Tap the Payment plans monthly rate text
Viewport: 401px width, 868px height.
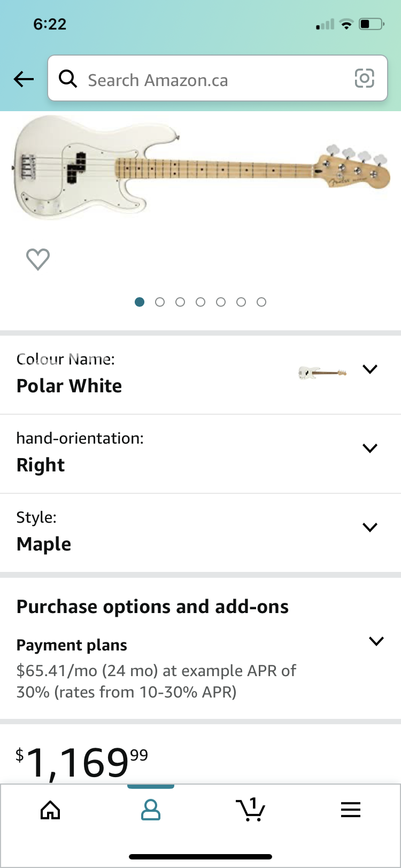156,681
